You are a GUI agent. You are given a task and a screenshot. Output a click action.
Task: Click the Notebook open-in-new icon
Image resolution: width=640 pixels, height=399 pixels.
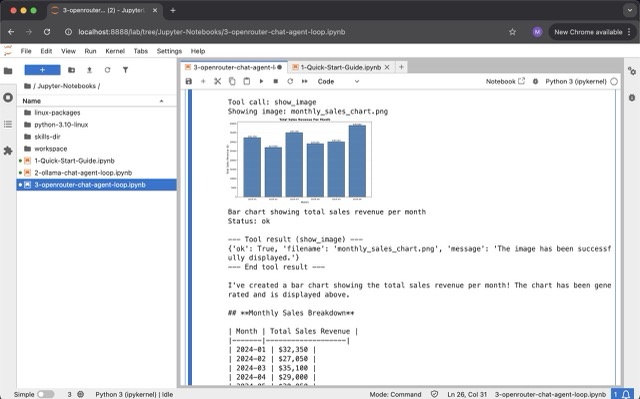tap(505, 81)
